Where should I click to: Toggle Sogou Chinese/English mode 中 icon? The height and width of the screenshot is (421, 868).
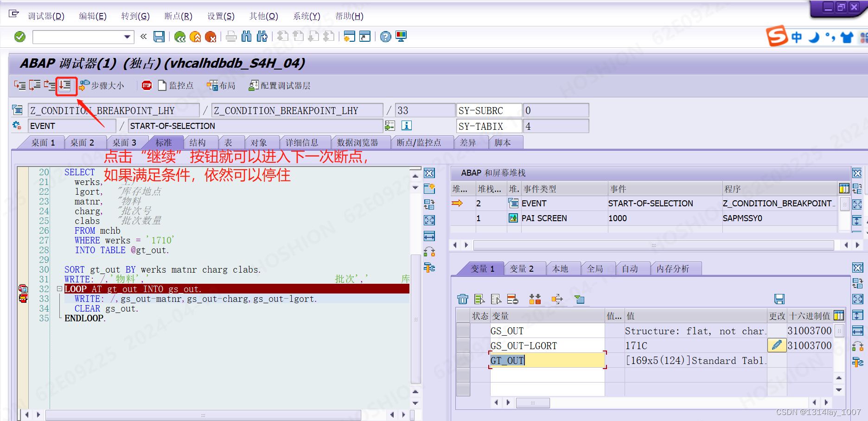[797, 37]
